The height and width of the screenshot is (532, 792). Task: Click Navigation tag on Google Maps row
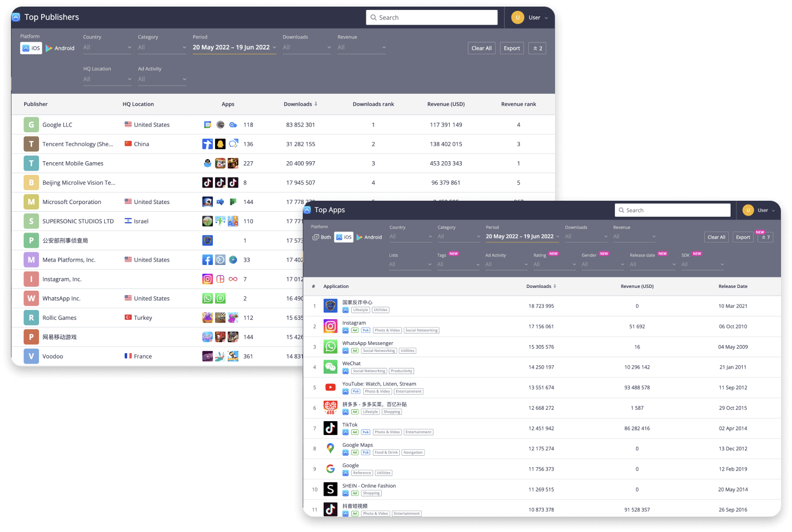[x=413, y=453]
